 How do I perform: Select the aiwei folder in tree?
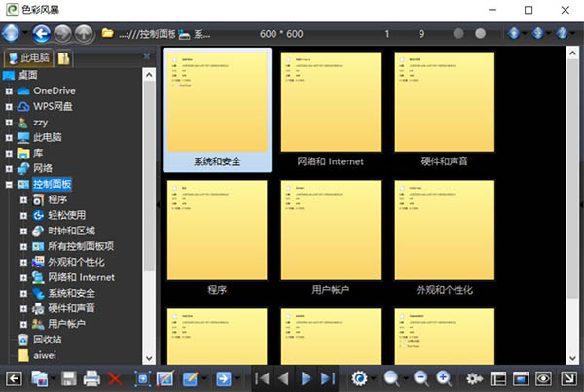[45, 355]
